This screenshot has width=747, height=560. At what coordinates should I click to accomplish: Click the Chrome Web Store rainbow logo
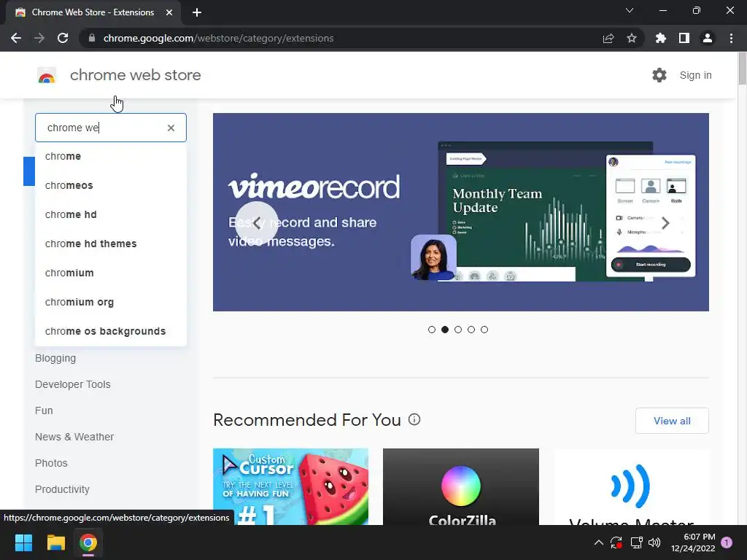point(47,75)
